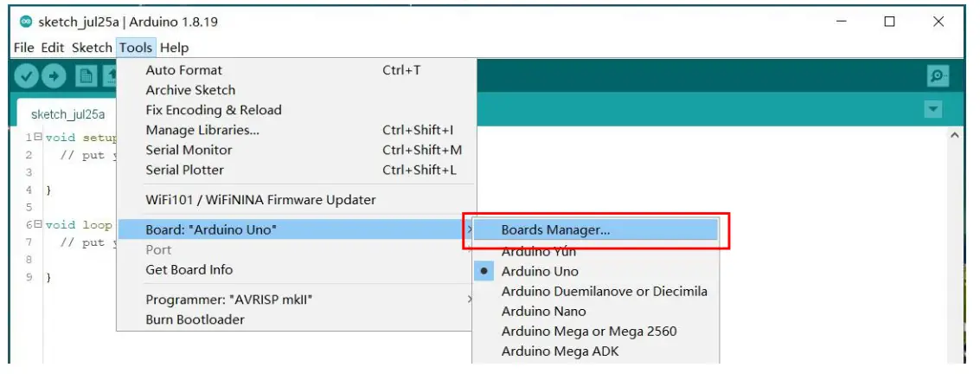980x374 pixels.
Task: Close the Tools menu via its title
Action: point(136,48)
